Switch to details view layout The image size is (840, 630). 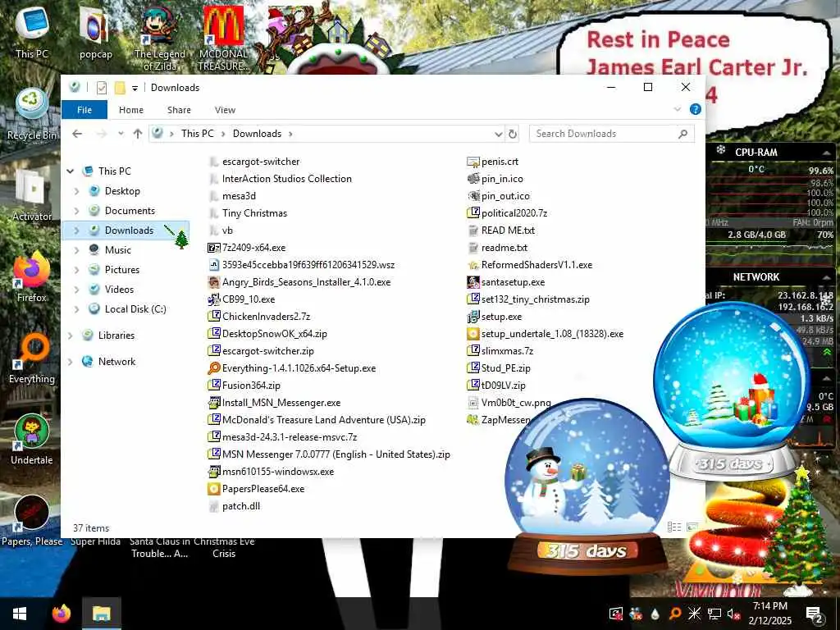click(x=674, y=527)
